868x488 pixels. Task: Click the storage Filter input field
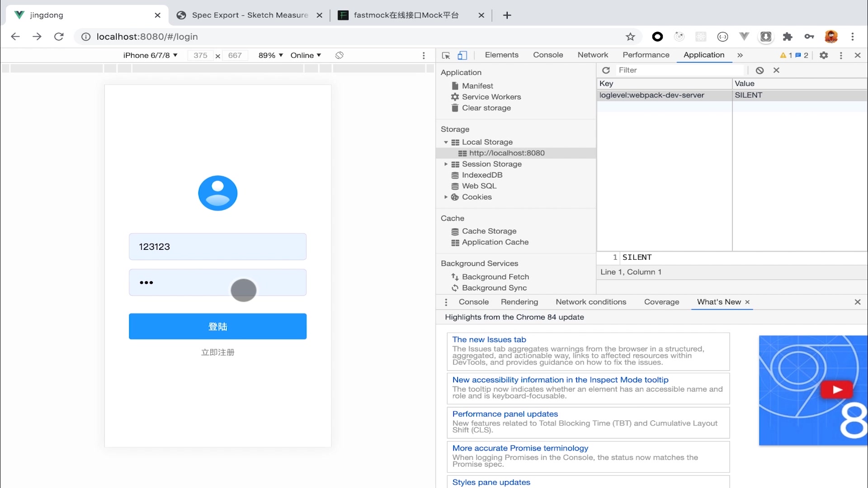(x=678, y=70)
